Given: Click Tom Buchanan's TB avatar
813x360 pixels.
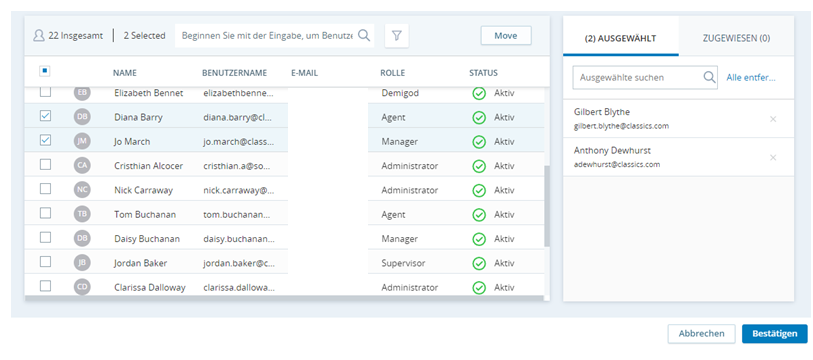Looking at the screenshot, I should tap(82, 214).
